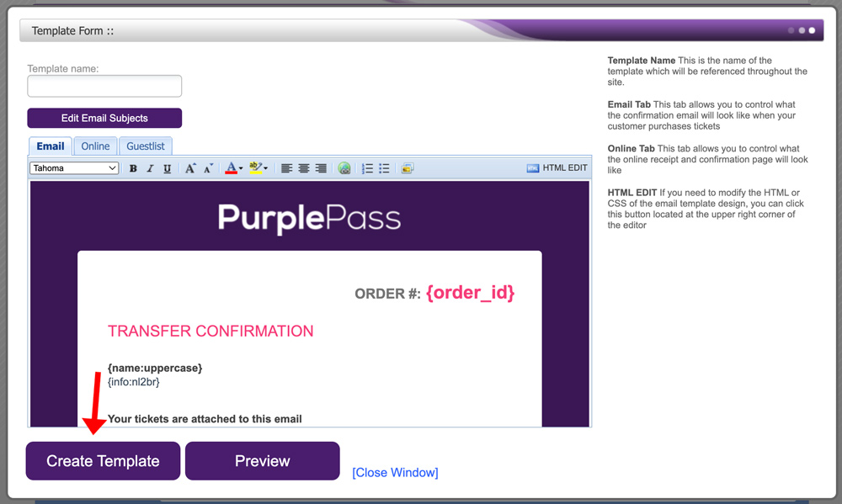842x504 pixels.
Task: Click the TRANSFER CONFIRMATION heading
Action: (210, 332)
